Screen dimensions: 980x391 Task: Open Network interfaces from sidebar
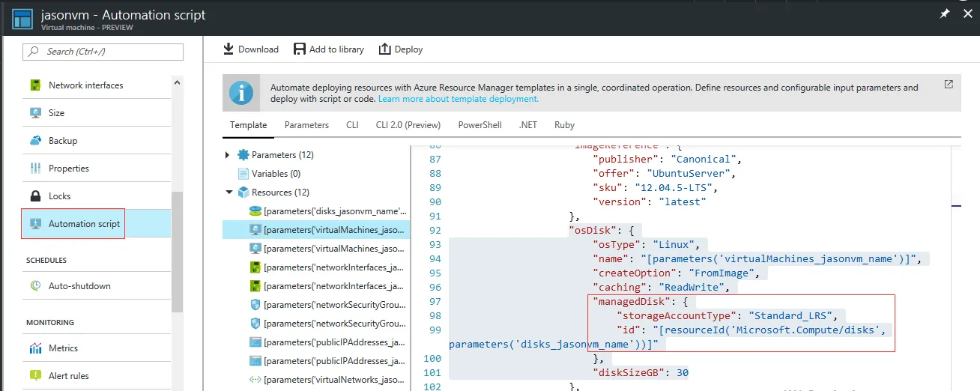pyautogui.click(x=85, y=85)
